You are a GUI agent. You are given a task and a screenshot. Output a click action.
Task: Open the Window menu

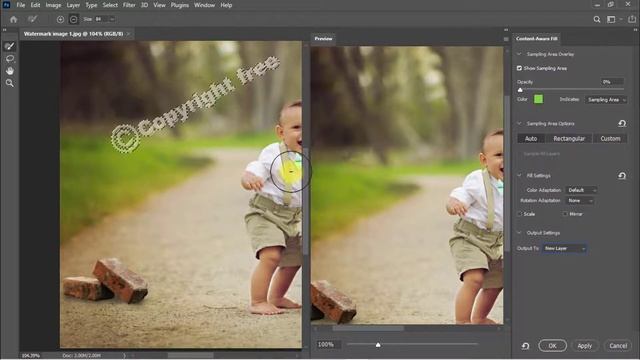click(204, 5)
